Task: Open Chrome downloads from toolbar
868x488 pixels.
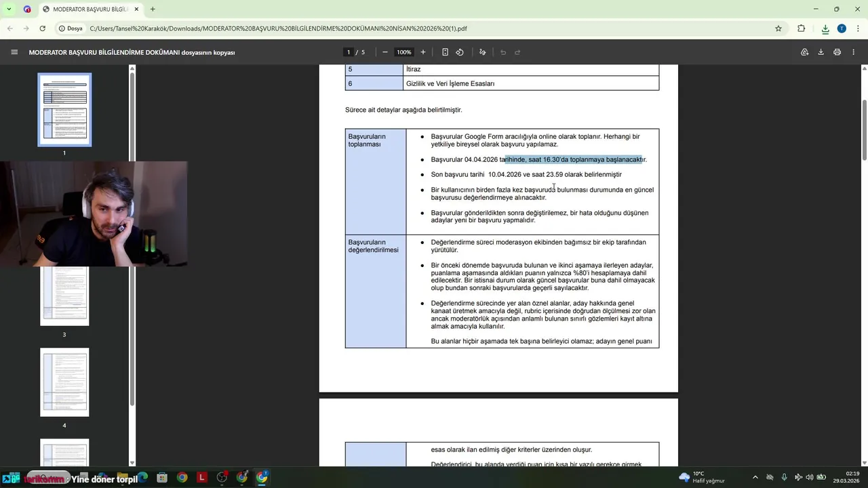Action: [x=825, y=28]
